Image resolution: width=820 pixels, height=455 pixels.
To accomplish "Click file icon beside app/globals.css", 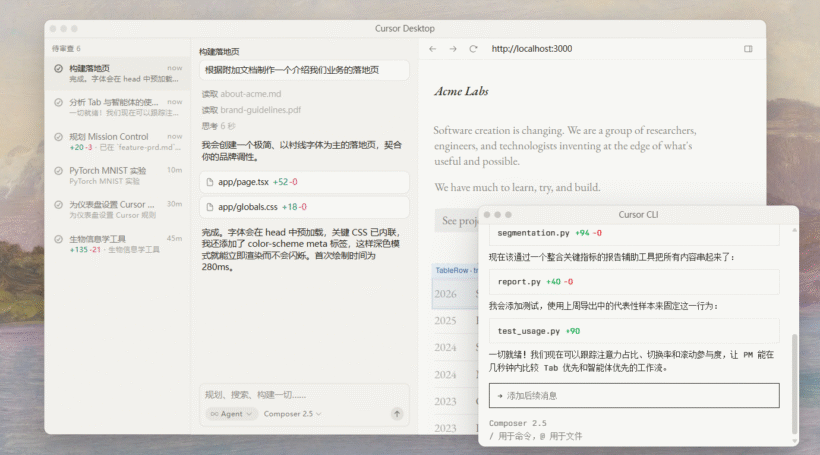I will tap(210, 207).
